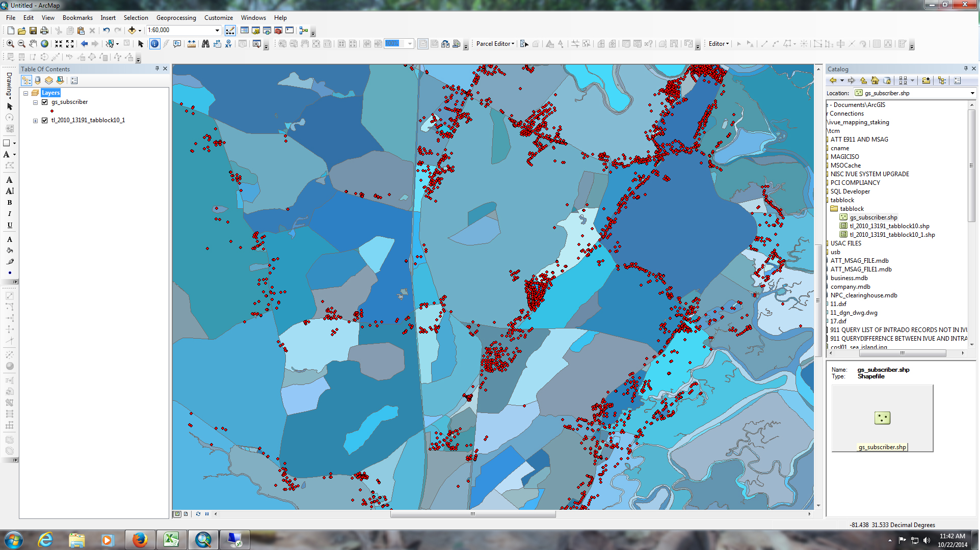
Task: List By Selection in Table Of Contents
Action: pos(60,80)
